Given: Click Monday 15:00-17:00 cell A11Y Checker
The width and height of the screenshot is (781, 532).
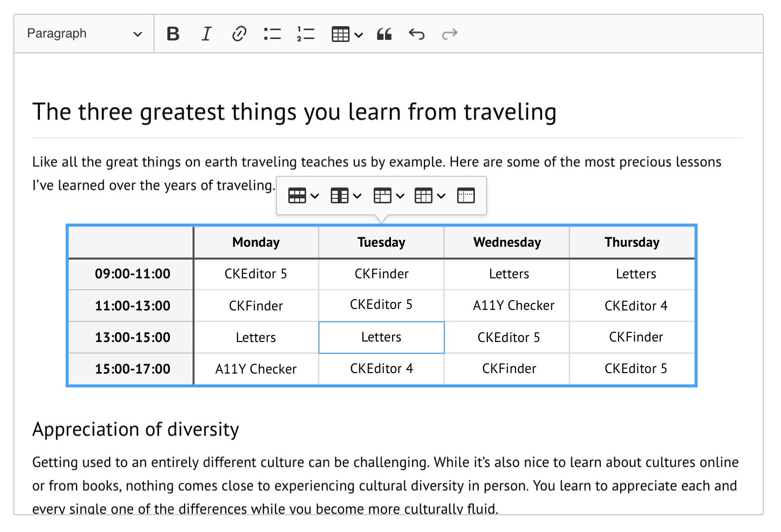Looking at the screenshot, I should point(256,369).
